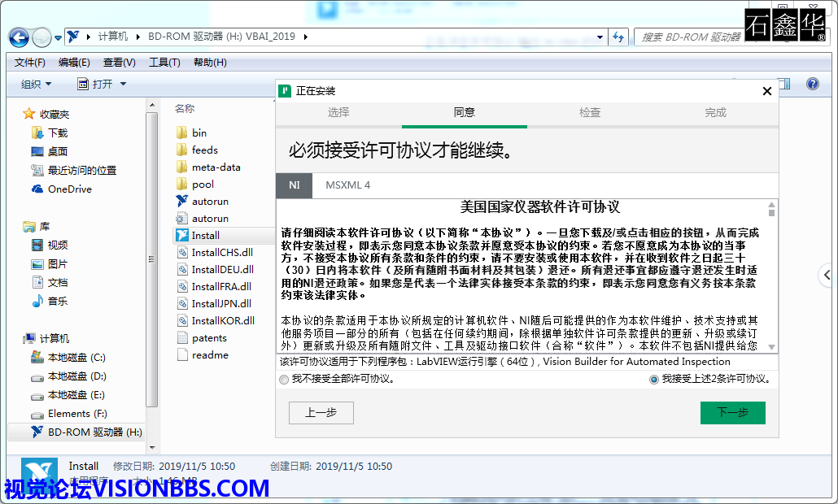The image size is (838, 504).
Task: Click the 打开 toolbar button
Action: (96, 84)
